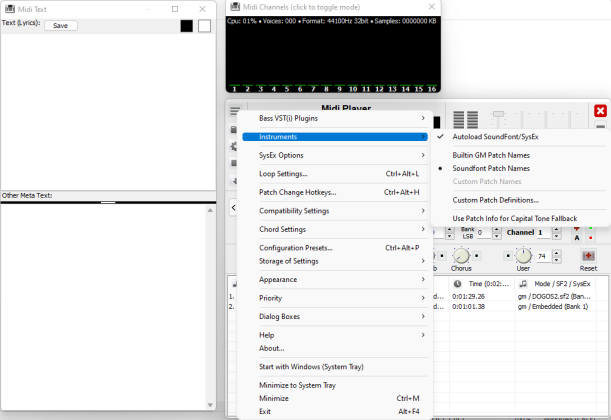
Task: Expand SysEx Options submenu
Action: [335, 155]
